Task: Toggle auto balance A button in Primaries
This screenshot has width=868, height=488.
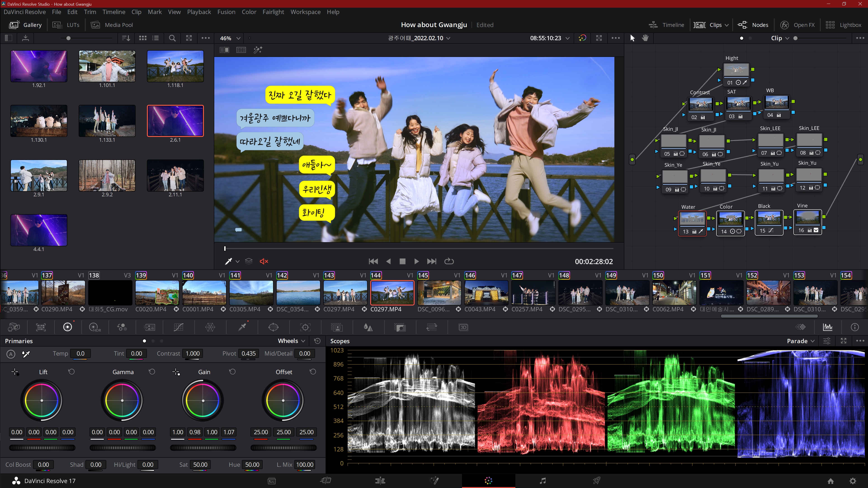Action: pos(11,354)
